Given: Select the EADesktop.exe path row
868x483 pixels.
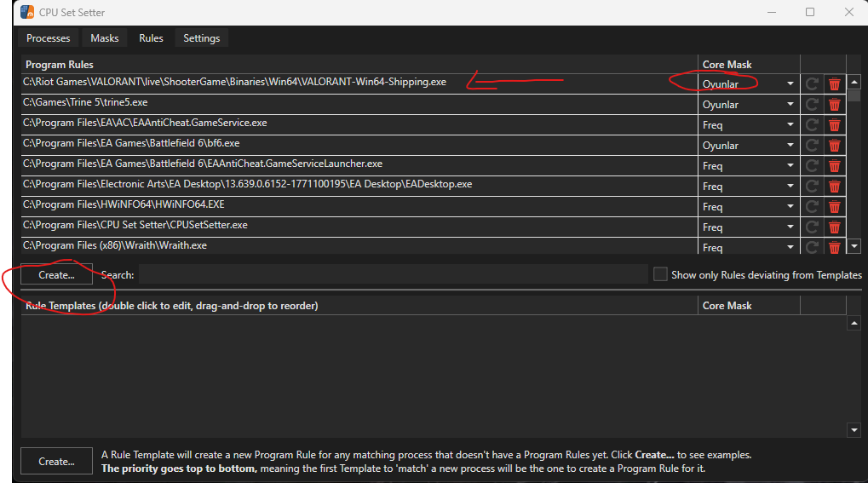Looking at the screenshot, I should [359, 186].
